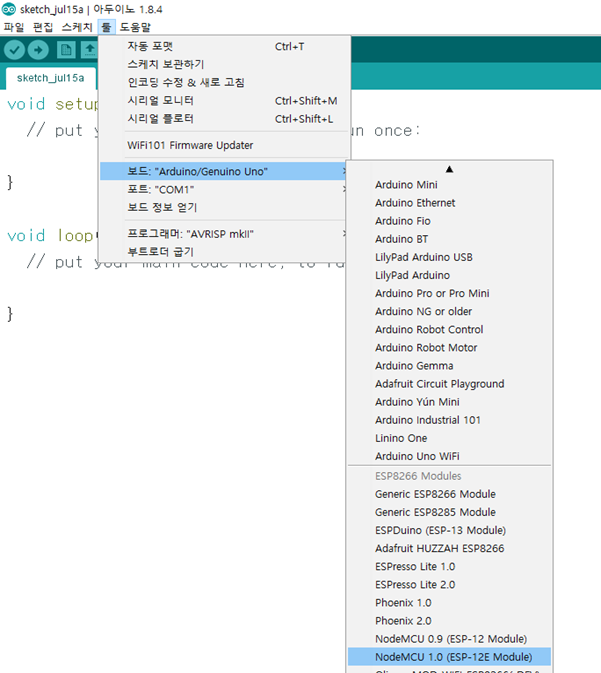Click the Upload arrow toolbar icon
The height and width of the screenshot is (673, 601).
click(x=38, y=50)
